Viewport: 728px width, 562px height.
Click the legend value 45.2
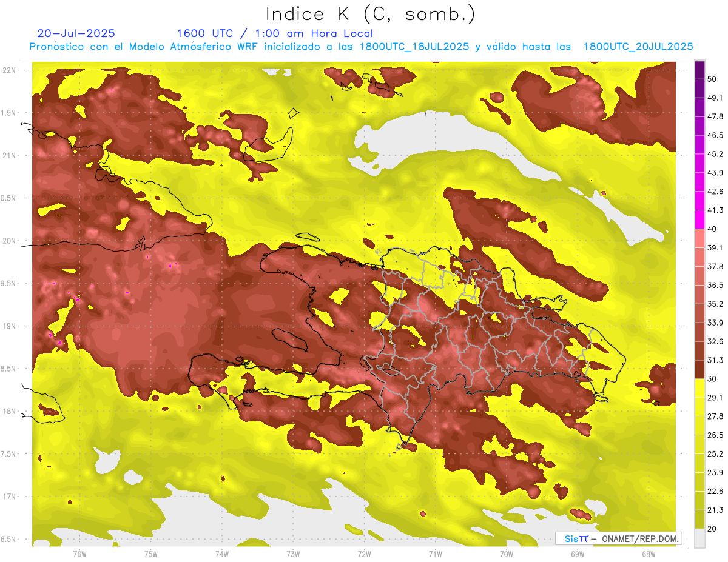pyautogui.click(x=715, y=154)
